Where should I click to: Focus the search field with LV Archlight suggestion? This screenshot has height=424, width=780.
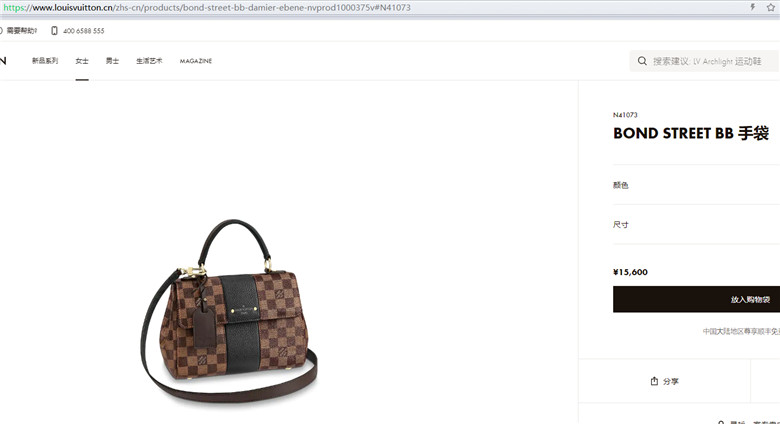(x=704, y=61)
